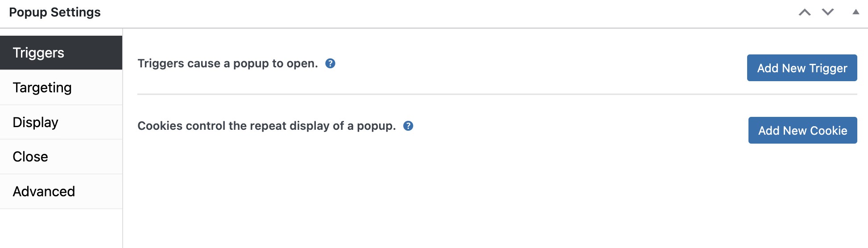868x248 pixels.
Task: Click empty sidebar area below Advanced tab
Action: [x=61, y=228]
